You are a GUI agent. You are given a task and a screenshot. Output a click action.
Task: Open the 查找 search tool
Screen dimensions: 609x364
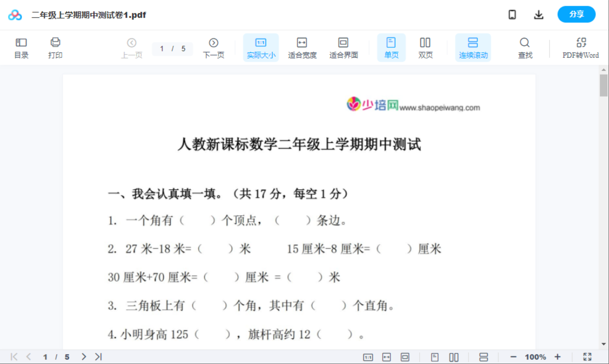coord(525,47)
